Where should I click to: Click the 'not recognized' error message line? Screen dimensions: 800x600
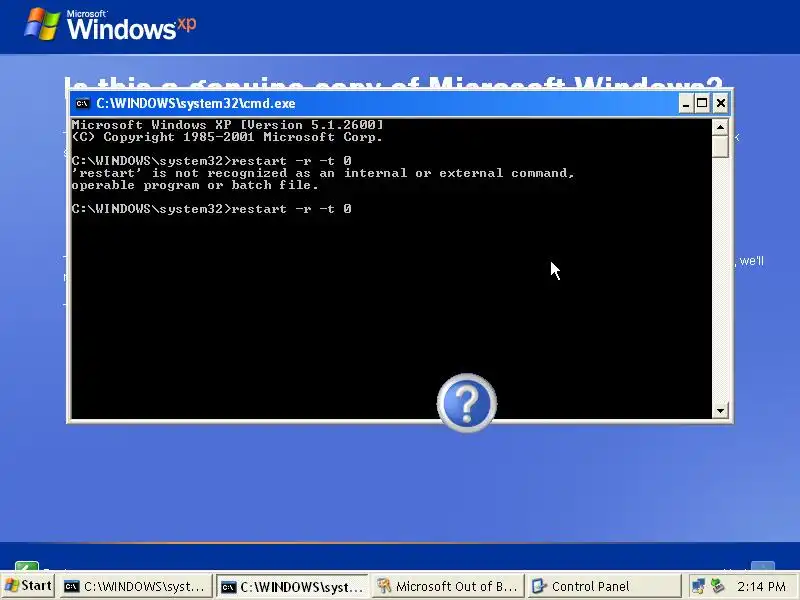coord(323,173)
